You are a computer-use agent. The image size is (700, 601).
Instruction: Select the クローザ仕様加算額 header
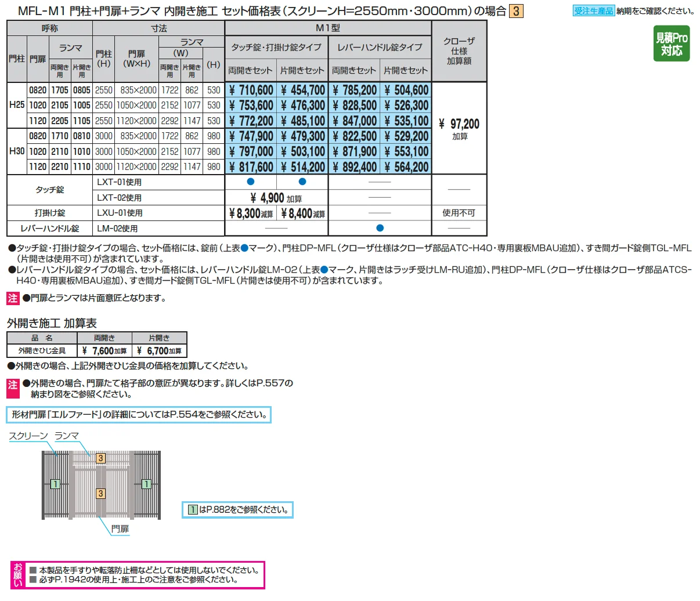[459, 51]
